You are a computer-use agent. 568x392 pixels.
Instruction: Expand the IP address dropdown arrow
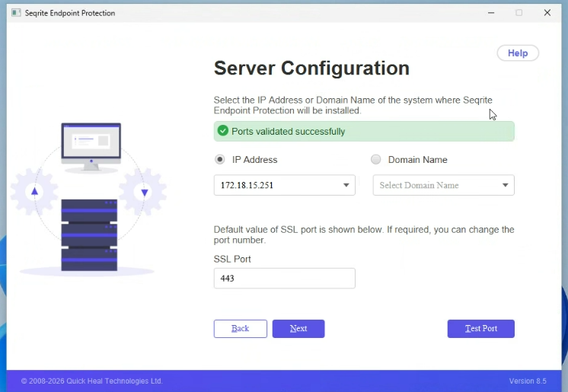pyautogui.click(x=346, y=185)
